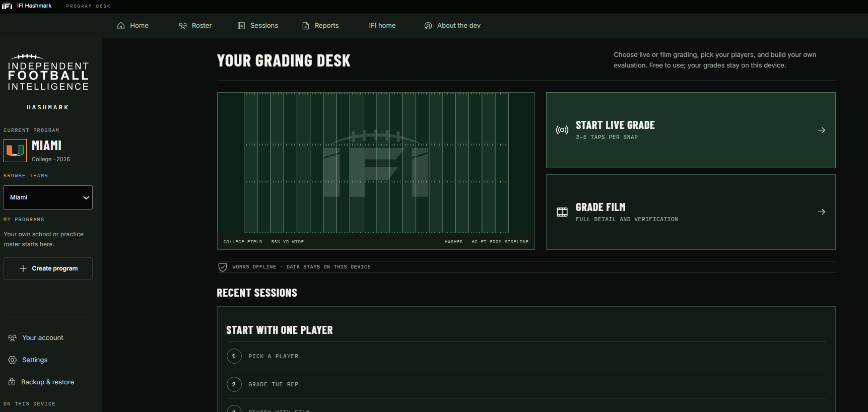
Task: Click step 1 circle beside Pick a Player
Action: (x=234, y=356)
